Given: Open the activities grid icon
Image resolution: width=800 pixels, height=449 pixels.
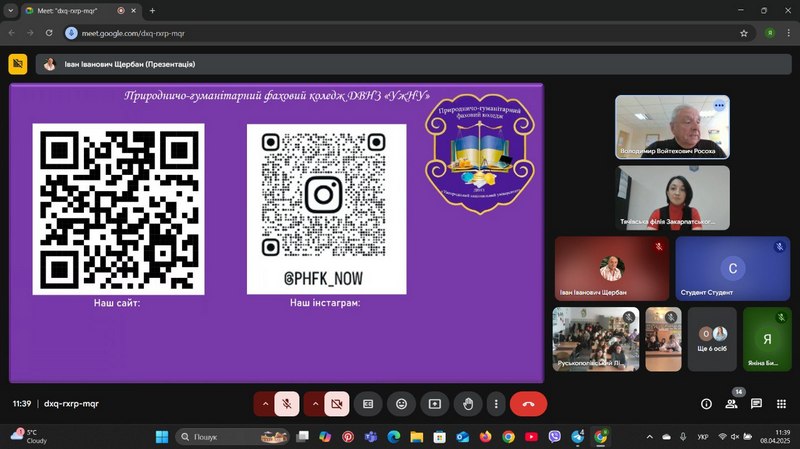Looking at the screenshot, I should pyautogui.click(x=781, y=404).
